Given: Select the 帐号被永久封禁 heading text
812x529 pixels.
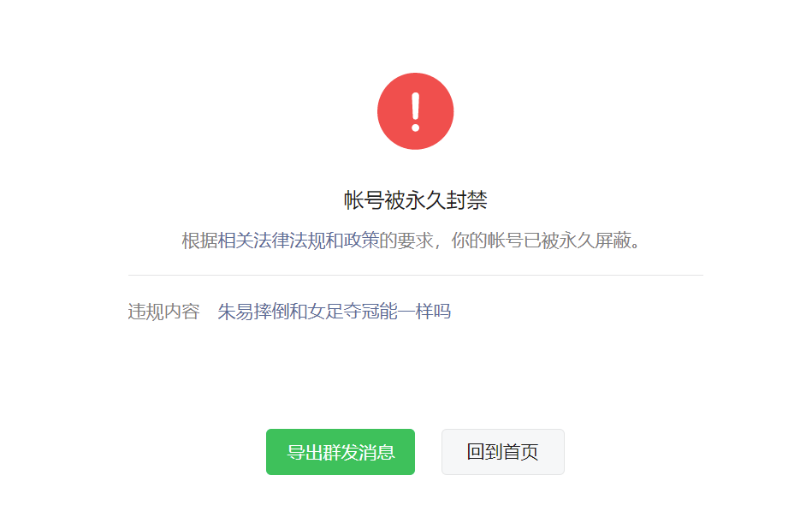Looking at the screenshot, I should 415,200.
